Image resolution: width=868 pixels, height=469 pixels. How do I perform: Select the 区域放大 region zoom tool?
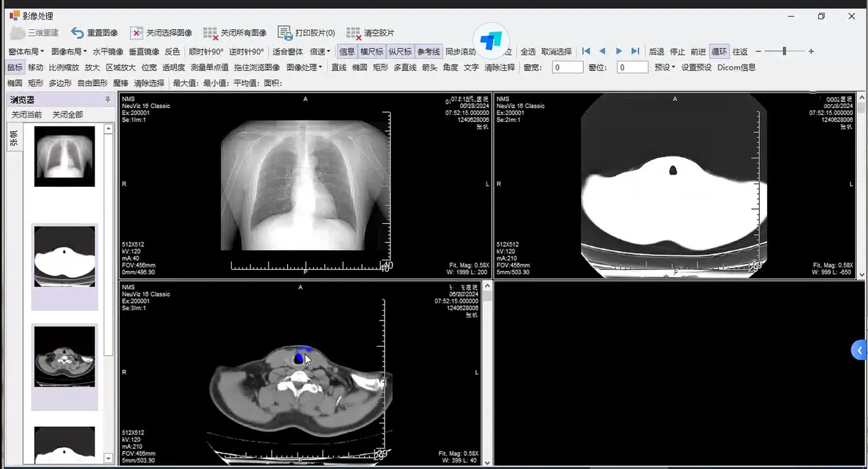point(120,67)
